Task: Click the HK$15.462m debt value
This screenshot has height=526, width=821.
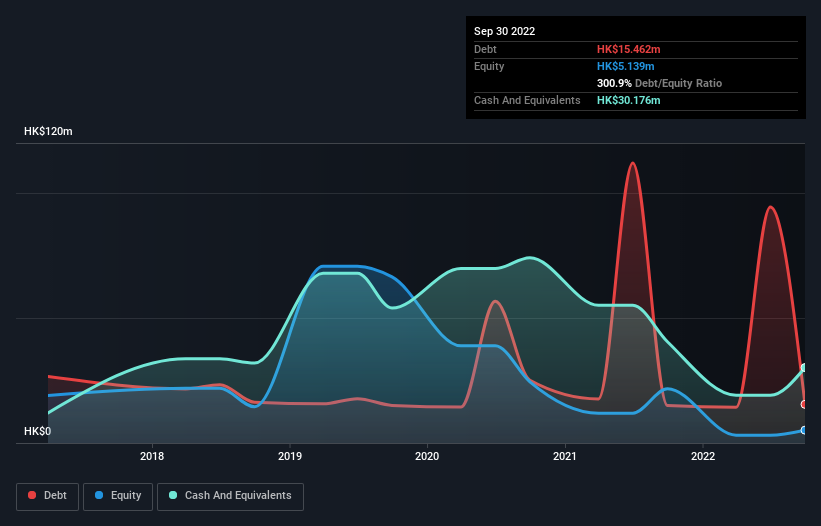Action: coord(628,49)
